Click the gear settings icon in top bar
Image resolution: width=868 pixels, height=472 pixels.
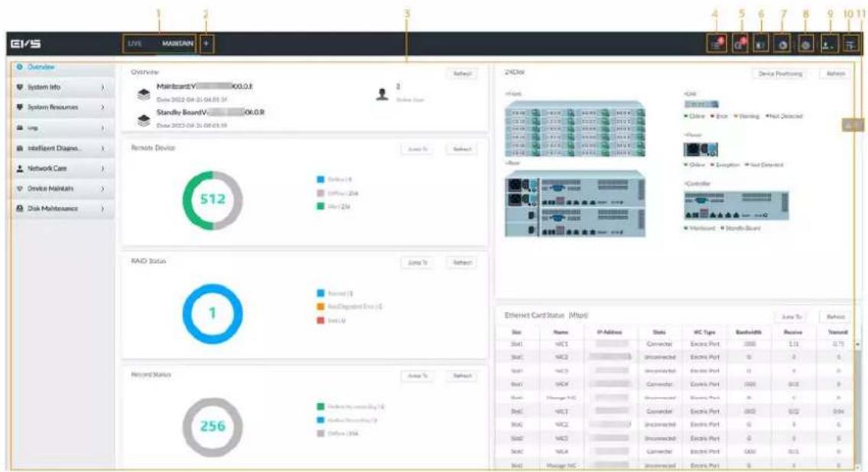pos(805,44)
